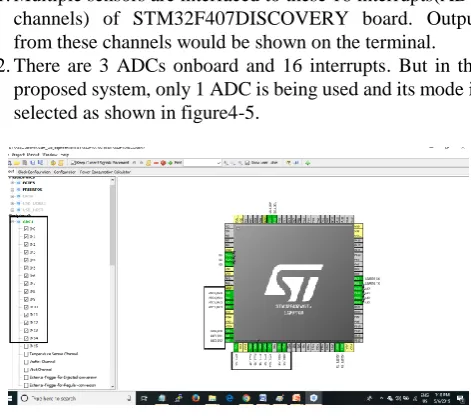Click the Windows taskbar search box

pyautogui.click(x=77, y=398)
